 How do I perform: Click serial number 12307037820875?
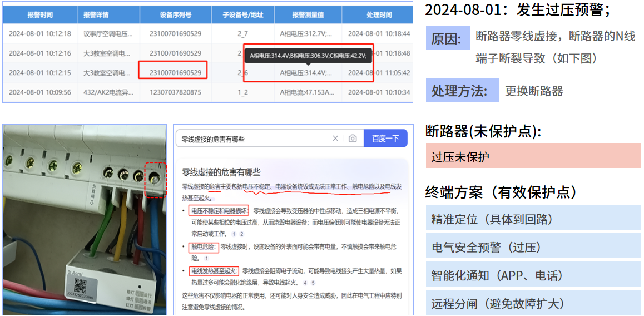click(x=175, y=92)
